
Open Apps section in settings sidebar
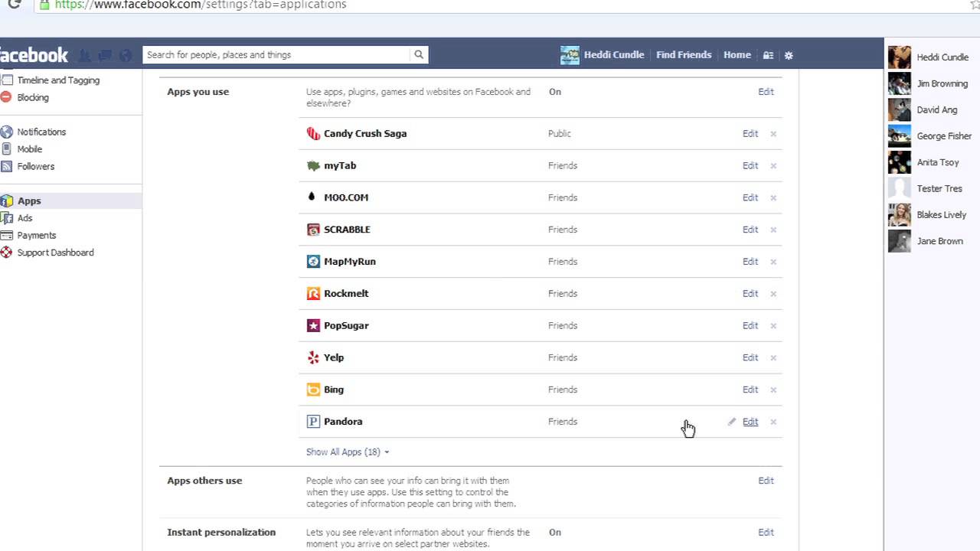tap(29, 201)
